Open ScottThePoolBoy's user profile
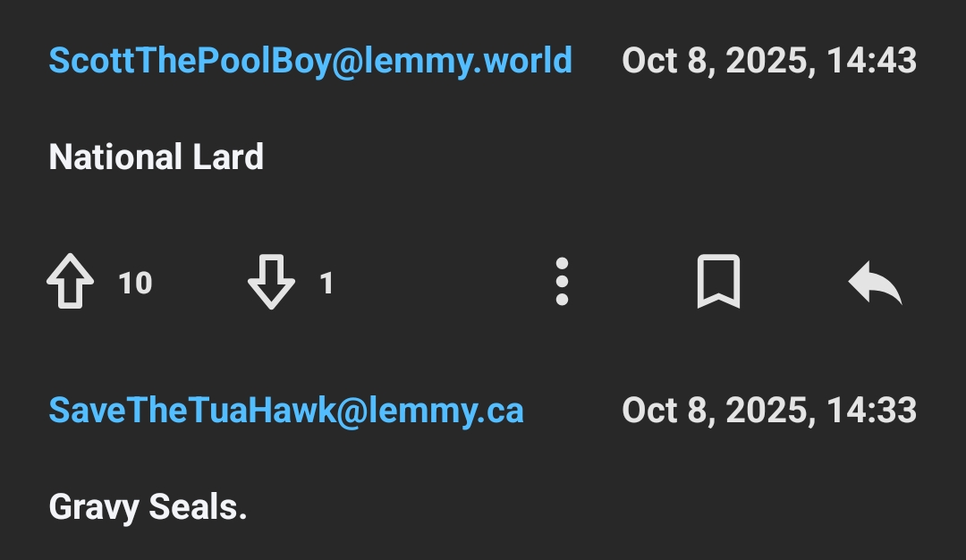The width and height of the screenshot is (966, 560). (188, 61)
